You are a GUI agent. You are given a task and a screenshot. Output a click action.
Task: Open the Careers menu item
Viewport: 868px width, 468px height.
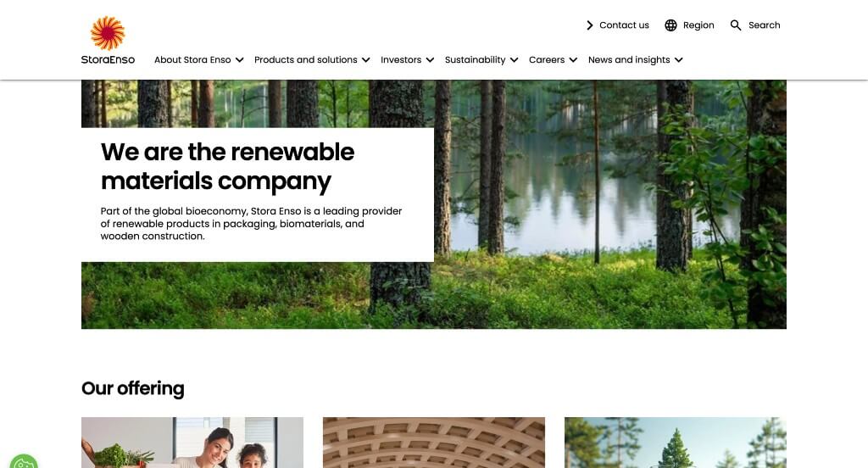coord(547,60)
